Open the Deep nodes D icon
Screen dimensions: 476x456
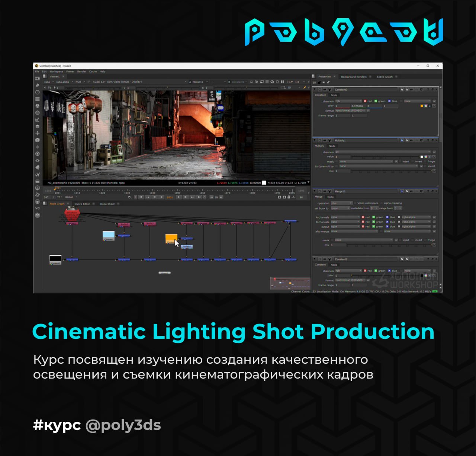tap(37, 153)
